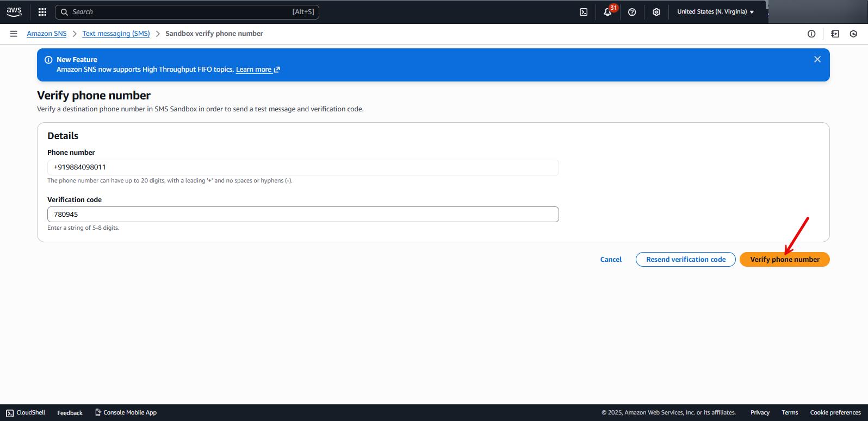Click the Verify phone number button

coord(784,260)
